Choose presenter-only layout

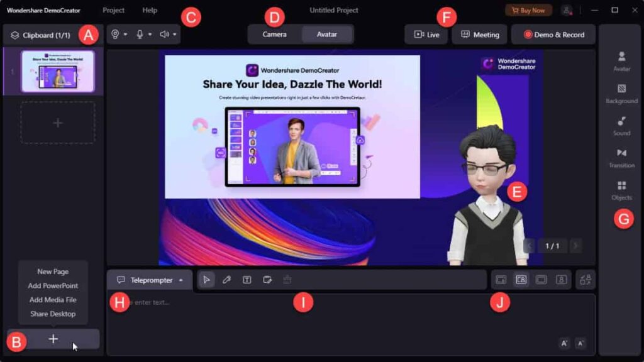click(x=562, y=280)
